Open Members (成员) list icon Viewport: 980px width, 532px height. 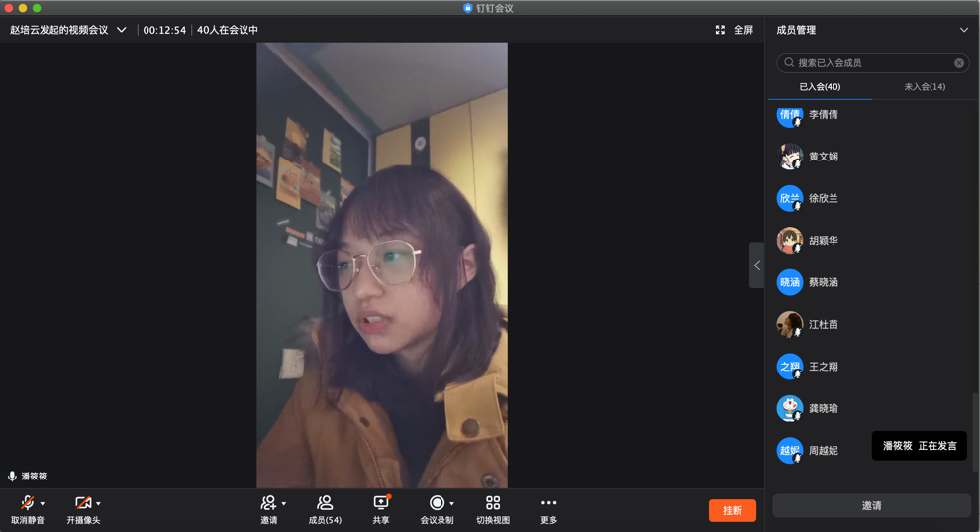[x=325, y=504]
